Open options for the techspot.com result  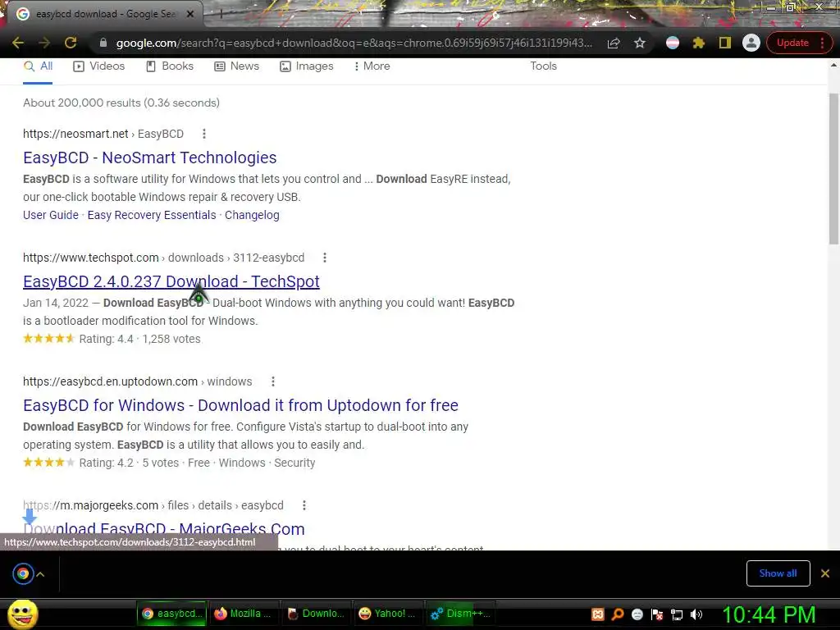(324, 258)
